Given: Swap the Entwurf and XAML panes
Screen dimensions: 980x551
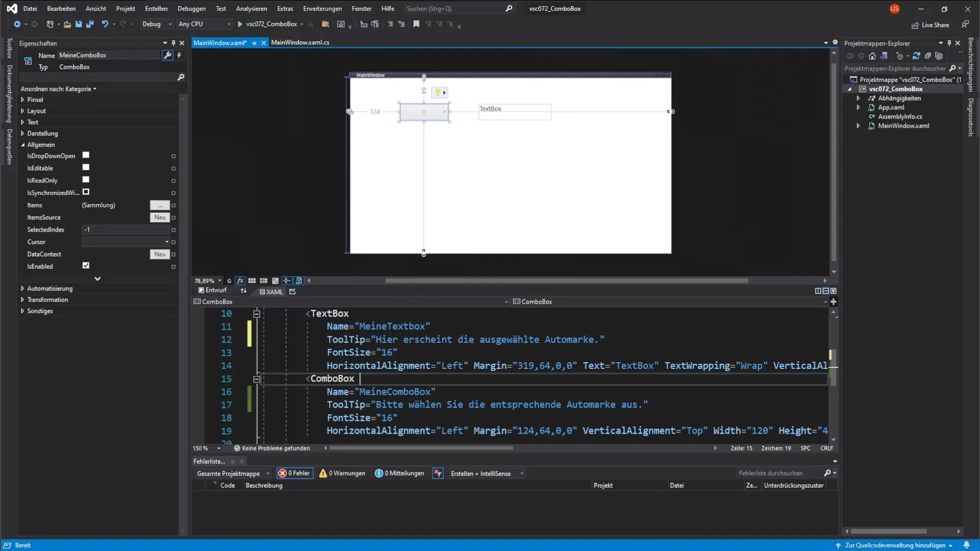Looking at the screenshot, I should click(x=243, y=291).
